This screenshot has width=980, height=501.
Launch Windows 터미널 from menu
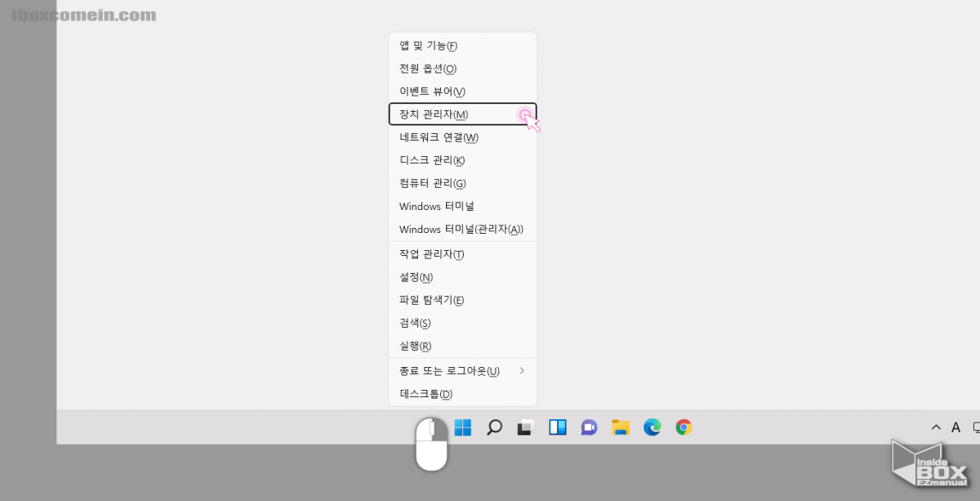[x=462, y=206]
